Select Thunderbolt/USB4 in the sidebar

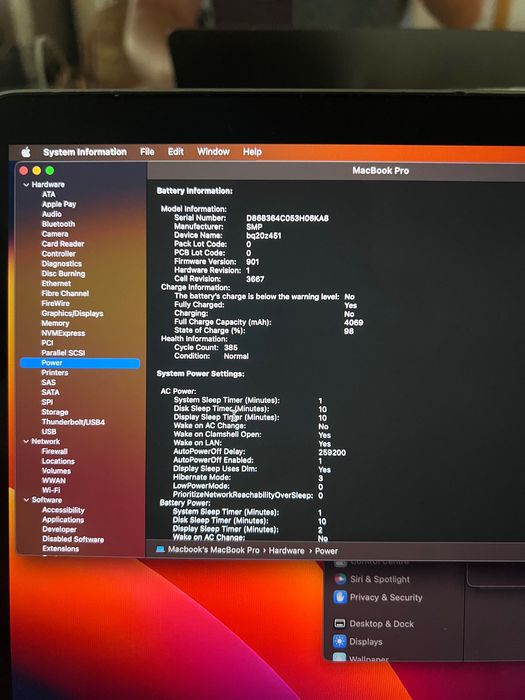click(x=73, y=422)
